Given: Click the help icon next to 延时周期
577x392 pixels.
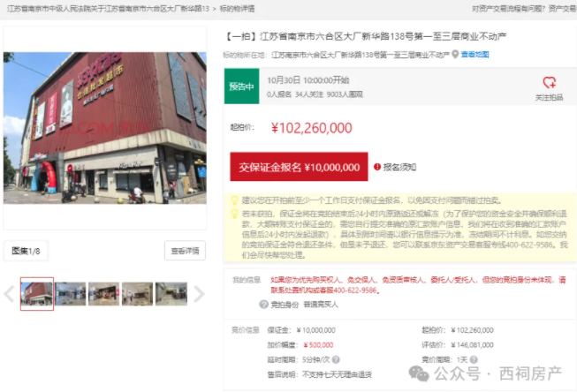Looking at the screenshot, I should (x=337, y=361).
